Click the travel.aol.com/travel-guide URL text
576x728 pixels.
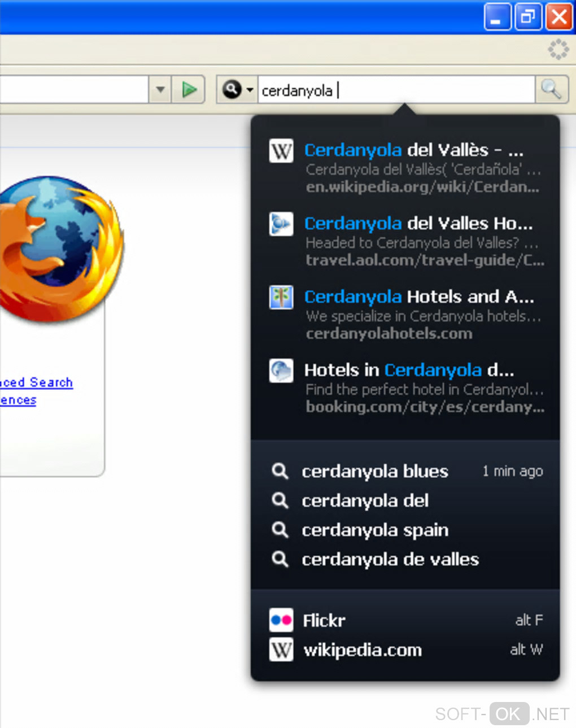[x=425, y=260]
